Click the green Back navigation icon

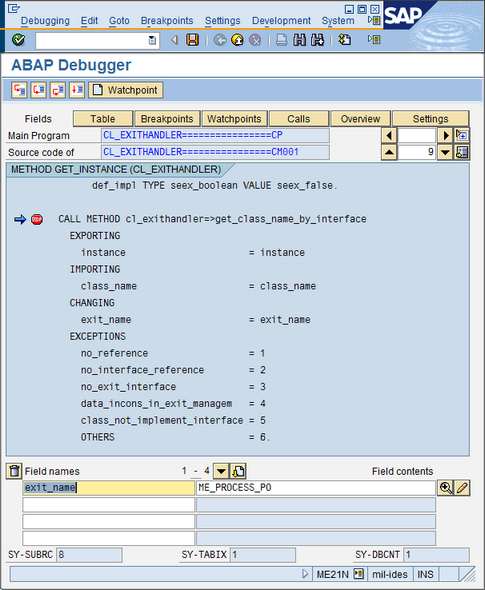click(x=220, y=40)
